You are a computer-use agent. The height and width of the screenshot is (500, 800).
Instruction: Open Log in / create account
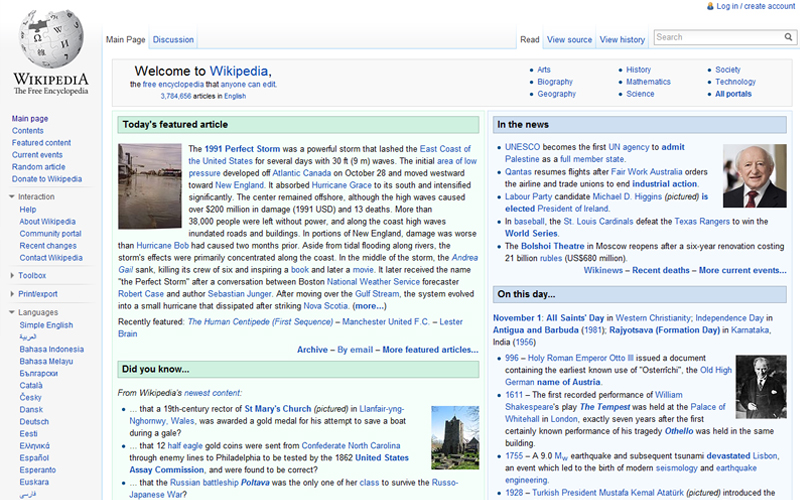click(x=756, y=6)
